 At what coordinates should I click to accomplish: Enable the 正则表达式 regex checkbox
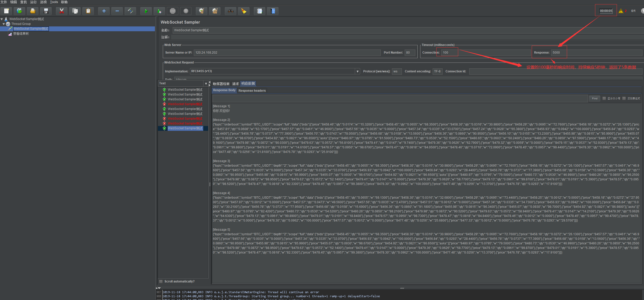(x=624, y=98)
